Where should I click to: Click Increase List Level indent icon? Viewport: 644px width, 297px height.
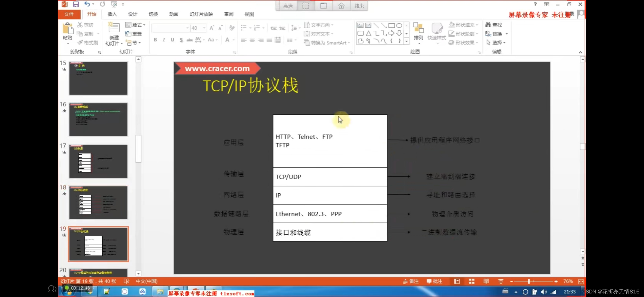coord(282,28)
